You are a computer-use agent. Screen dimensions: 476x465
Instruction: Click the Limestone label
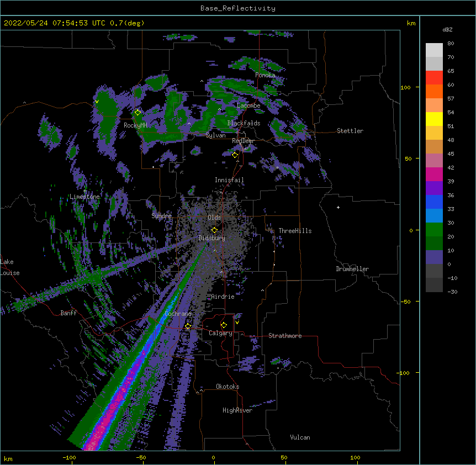coord(84,197)
